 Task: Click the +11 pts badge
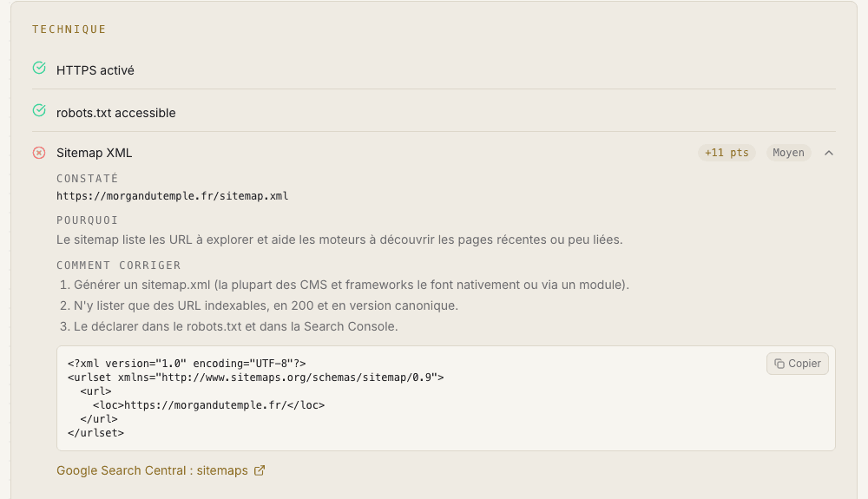pos(727,153)
